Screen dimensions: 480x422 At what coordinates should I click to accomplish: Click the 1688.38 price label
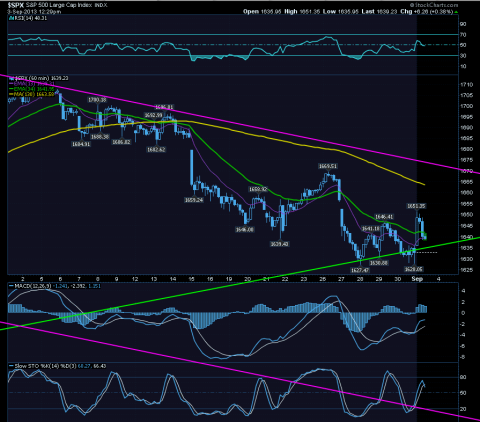(x=100, y=137)
